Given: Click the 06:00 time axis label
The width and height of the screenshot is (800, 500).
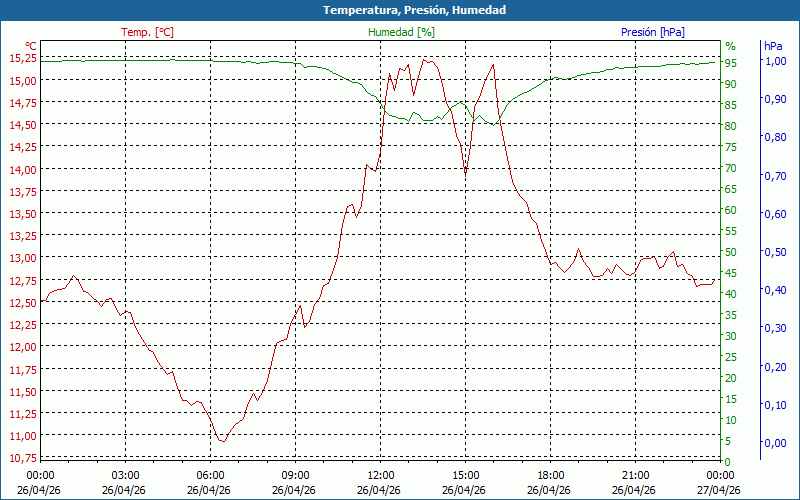Looking at the screenshot, I should pos(210,475).
